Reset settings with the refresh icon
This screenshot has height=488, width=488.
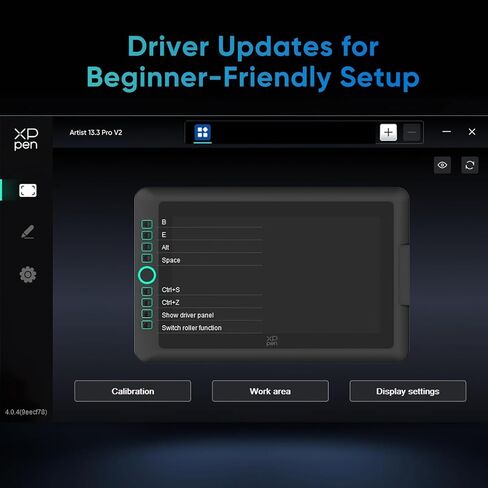pos(470,165)
